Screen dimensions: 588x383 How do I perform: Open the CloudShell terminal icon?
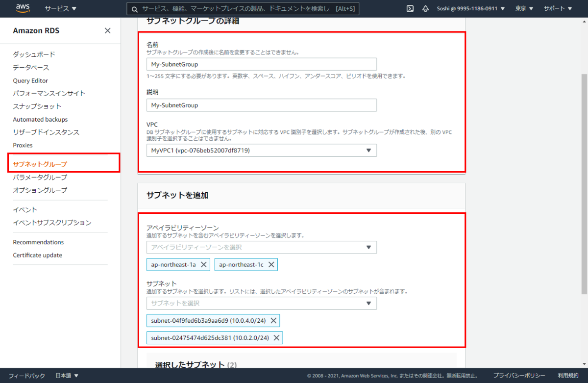410,8
